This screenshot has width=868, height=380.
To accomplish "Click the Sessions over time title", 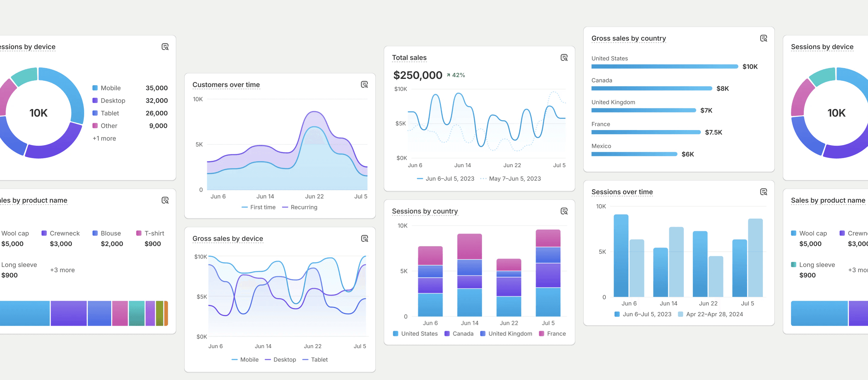I will tap(622, 192).
